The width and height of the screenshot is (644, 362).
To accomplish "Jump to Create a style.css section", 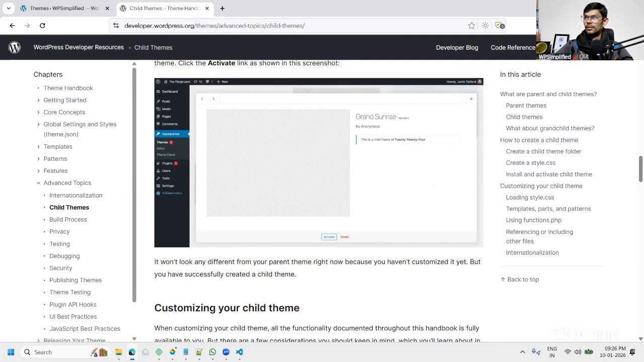I will tap(531, 163).
